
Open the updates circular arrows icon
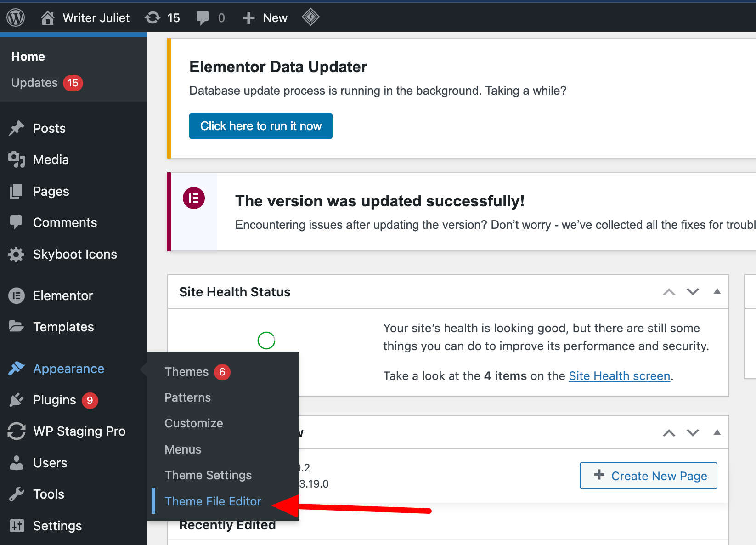pos(152,18)
